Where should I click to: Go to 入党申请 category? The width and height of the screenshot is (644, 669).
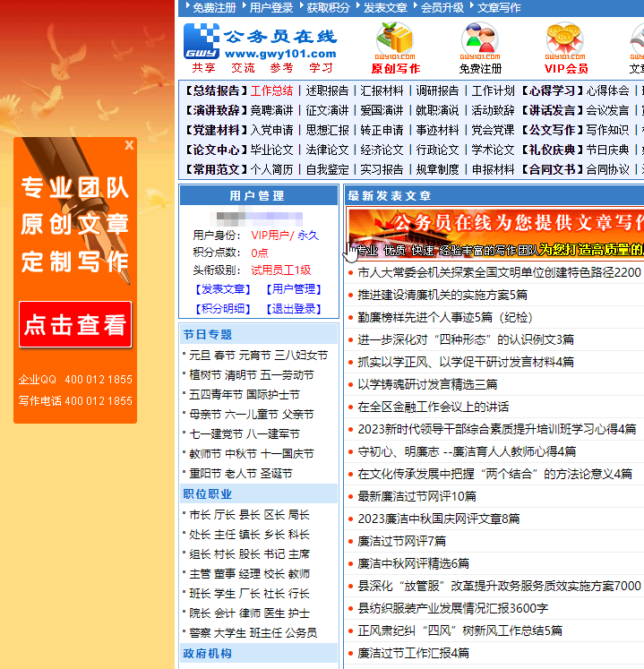[x=272, y=130]
